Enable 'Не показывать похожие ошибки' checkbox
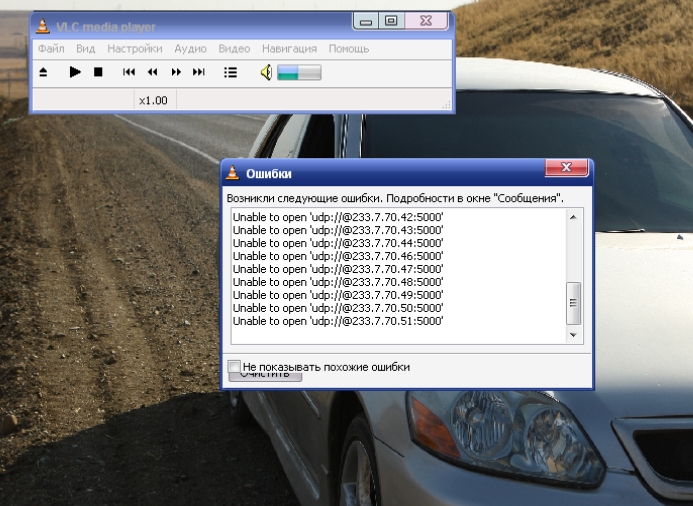Screen dimensions: 693x506 point(235,367)
